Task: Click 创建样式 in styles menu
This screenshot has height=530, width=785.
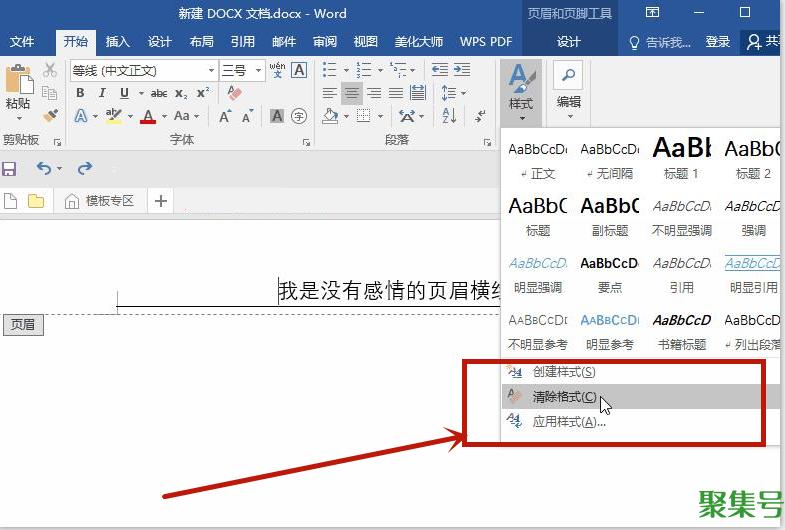Action: 564,372
